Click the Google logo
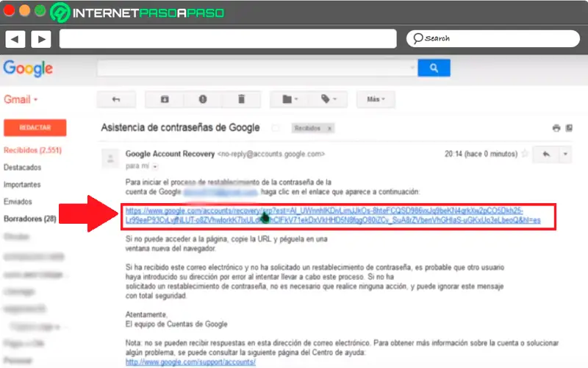This screenshot has height=368, width=588. (x=28, y=68)
